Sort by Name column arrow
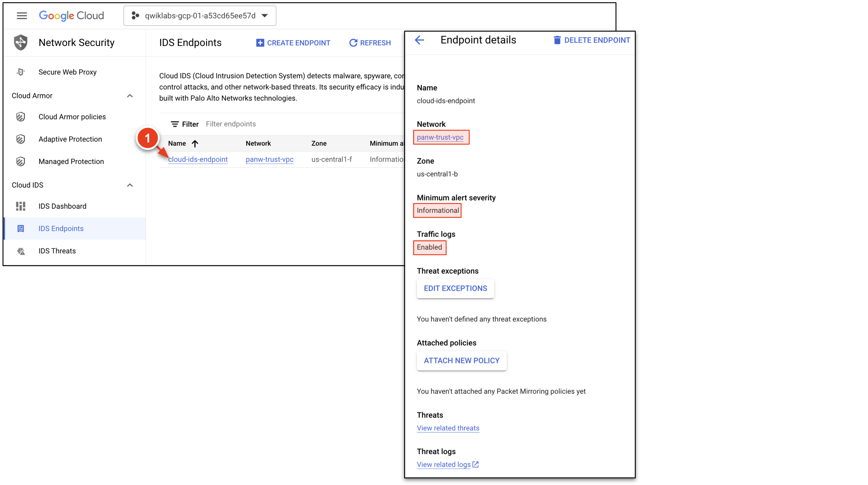 click(195, 144)
